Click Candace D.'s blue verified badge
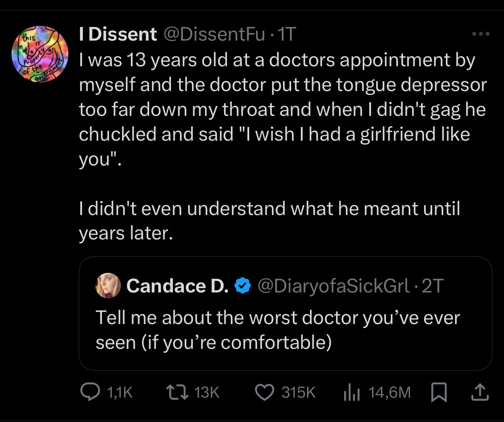The height and width of the screenshot is (422, 504). [x=242, y=286]
